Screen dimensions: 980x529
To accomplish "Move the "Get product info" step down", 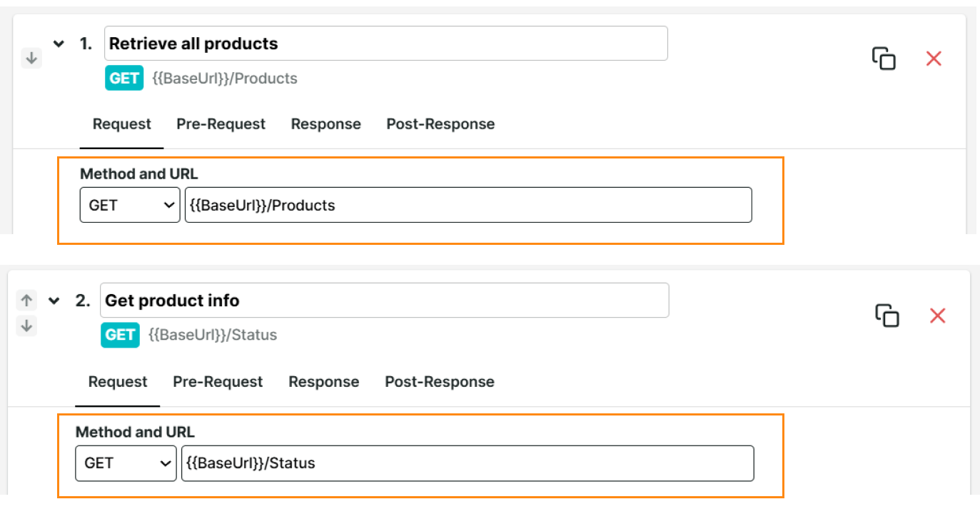I will click(26, 326).
